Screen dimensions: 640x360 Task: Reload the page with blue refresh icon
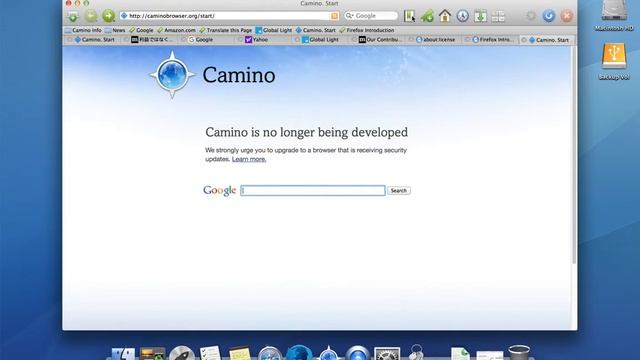549,16
